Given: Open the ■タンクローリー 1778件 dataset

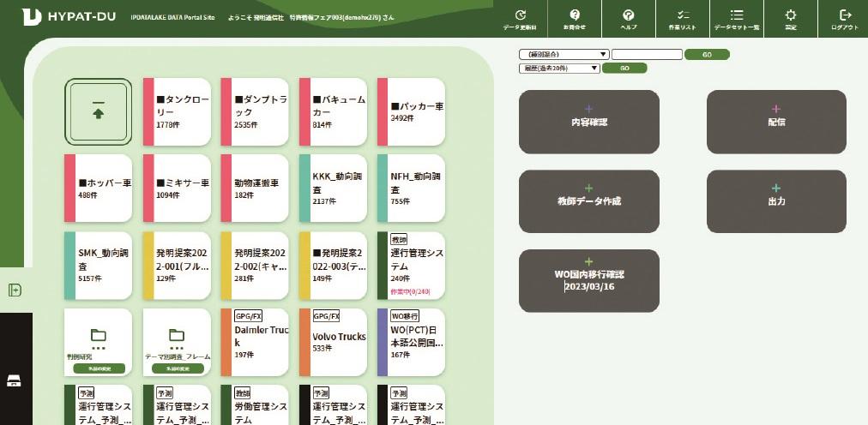Looking at the screenshot, I should pyautogui.click(x=178, y=111).
